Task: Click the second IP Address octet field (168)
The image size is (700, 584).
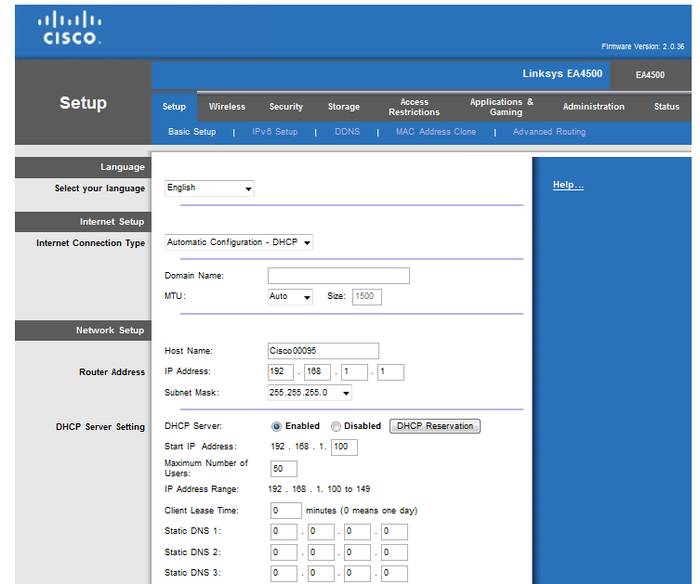Action: (317, 372)
